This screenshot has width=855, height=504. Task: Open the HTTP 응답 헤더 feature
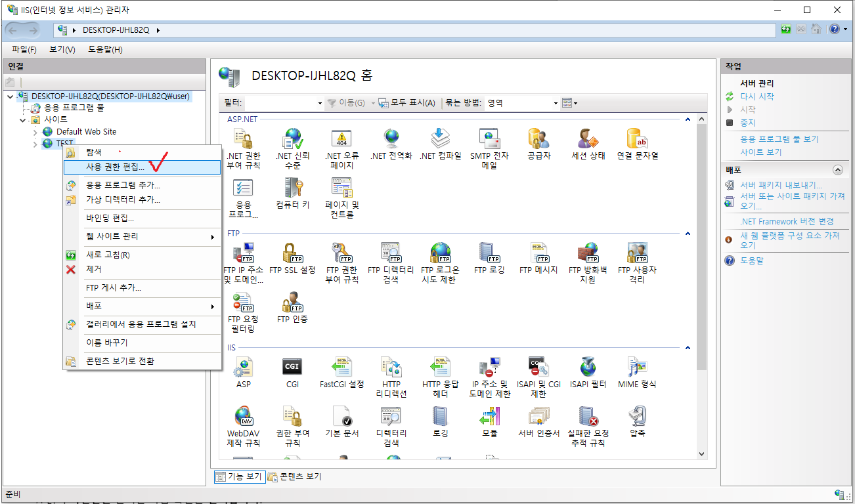click(440, 377)
